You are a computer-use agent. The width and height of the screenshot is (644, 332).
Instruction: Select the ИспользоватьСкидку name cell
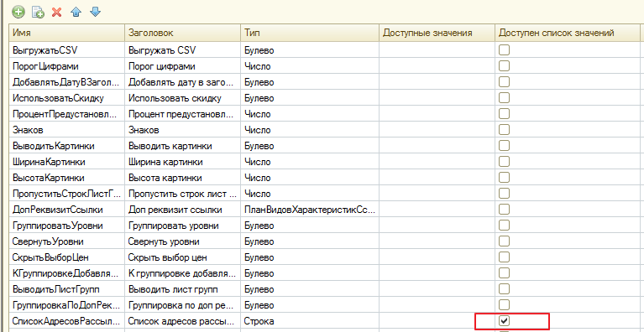67,98
